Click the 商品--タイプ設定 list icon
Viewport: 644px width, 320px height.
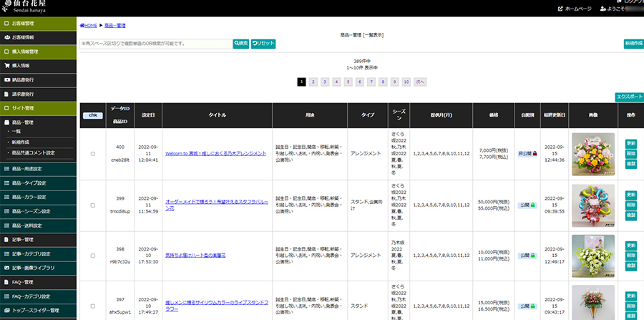click(x=6, y=183)
